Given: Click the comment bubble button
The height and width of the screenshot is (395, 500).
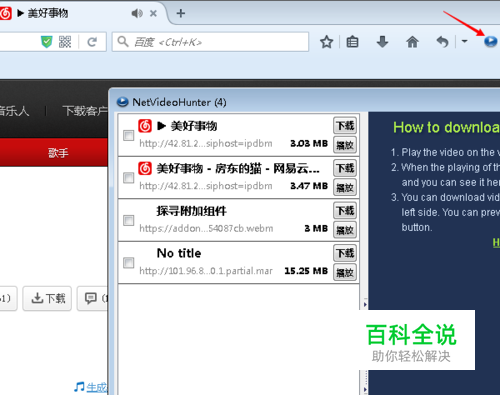Looking at the screenshot, I should pyautogui.click(x=93, y=298).
